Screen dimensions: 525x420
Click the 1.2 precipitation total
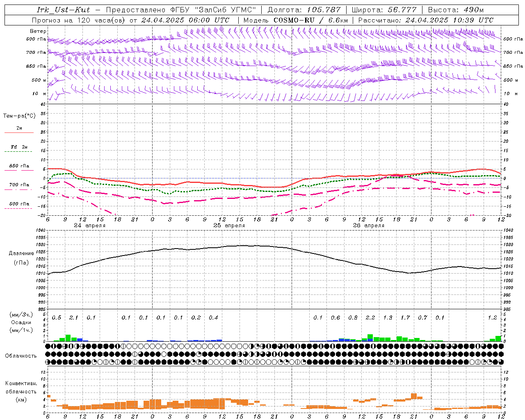[492, 318]
